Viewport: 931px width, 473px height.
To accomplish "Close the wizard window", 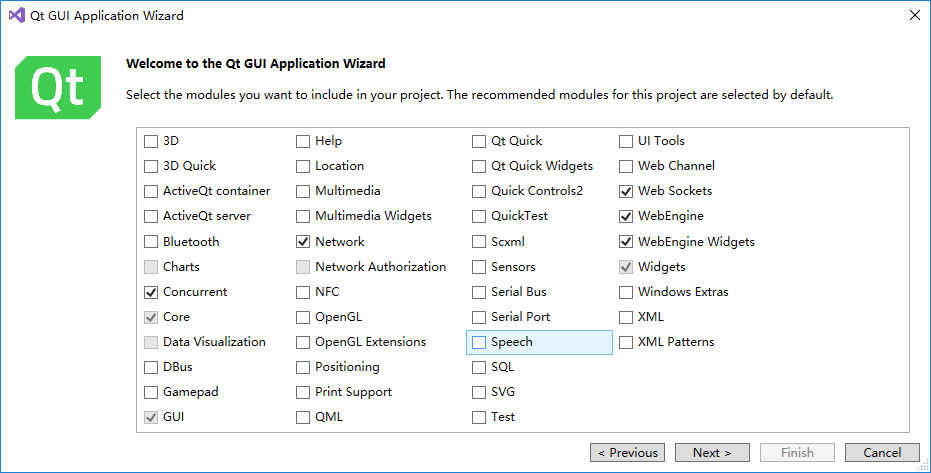I will [915, 15].
